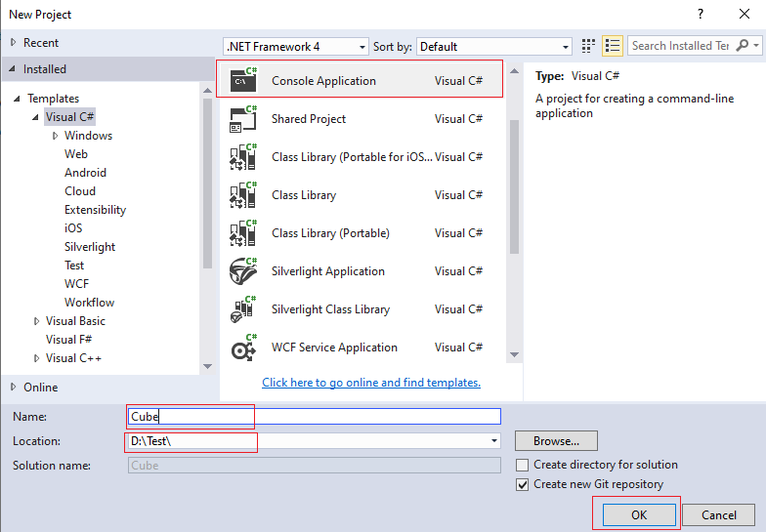Expand the Visual Basic tree node

pos(36,321)
